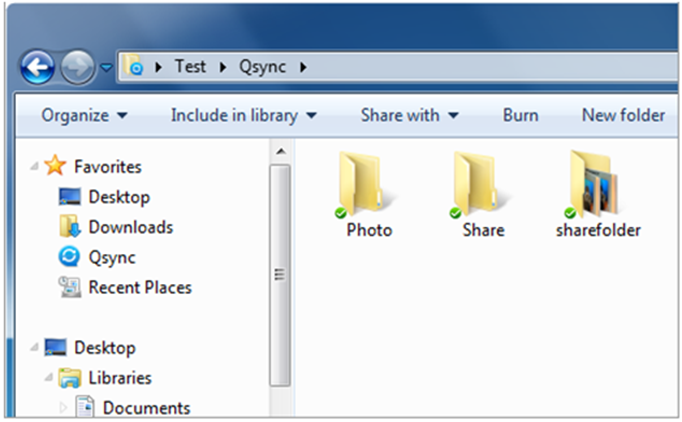The image size is (682, 422).
Task: Open the Share with menu
Action: pyautogui.click(x=409, y=115)
